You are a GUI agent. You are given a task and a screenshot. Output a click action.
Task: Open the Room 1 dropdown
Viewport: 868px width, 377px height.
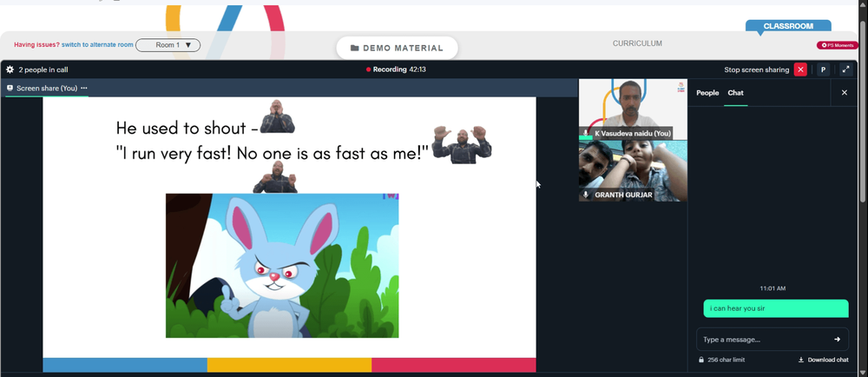coord(168,45)
